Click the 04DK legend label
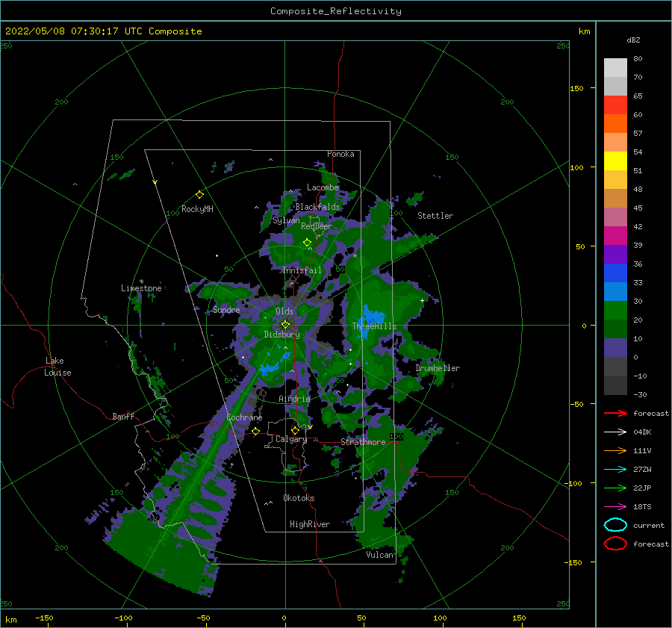This screenshot has height=628, width=672. click(642, 432)
